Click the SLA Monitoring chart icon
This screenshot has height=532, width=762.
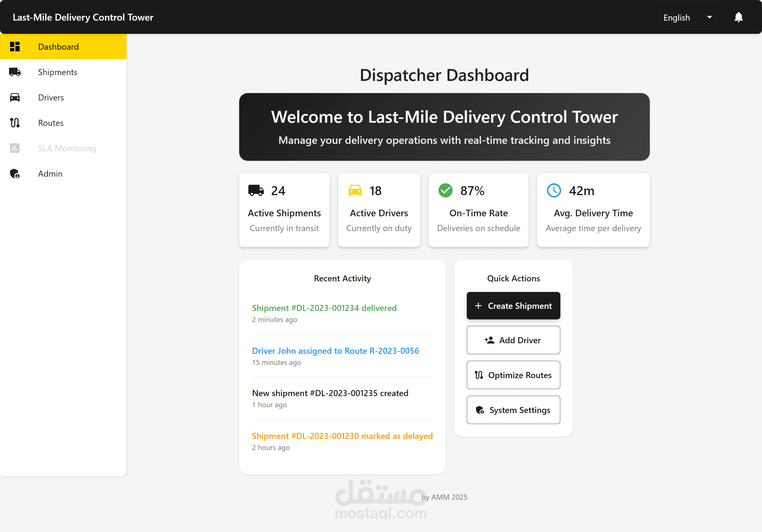15,148
